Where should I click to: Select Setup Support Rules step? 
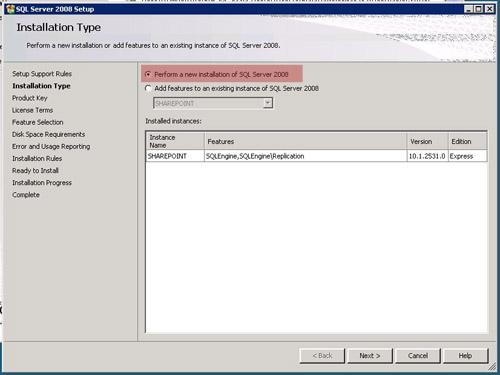click(x=42, y=74)
